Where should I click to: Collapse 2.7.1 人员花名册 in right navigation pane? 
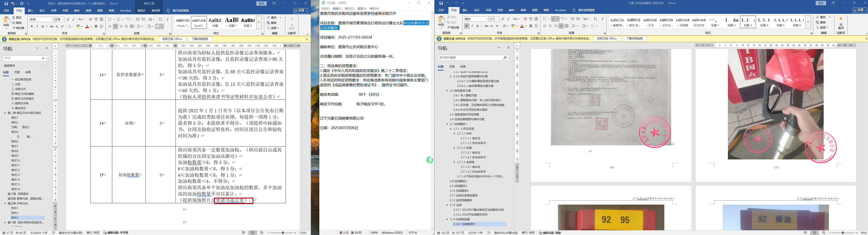tap(451, 129)
